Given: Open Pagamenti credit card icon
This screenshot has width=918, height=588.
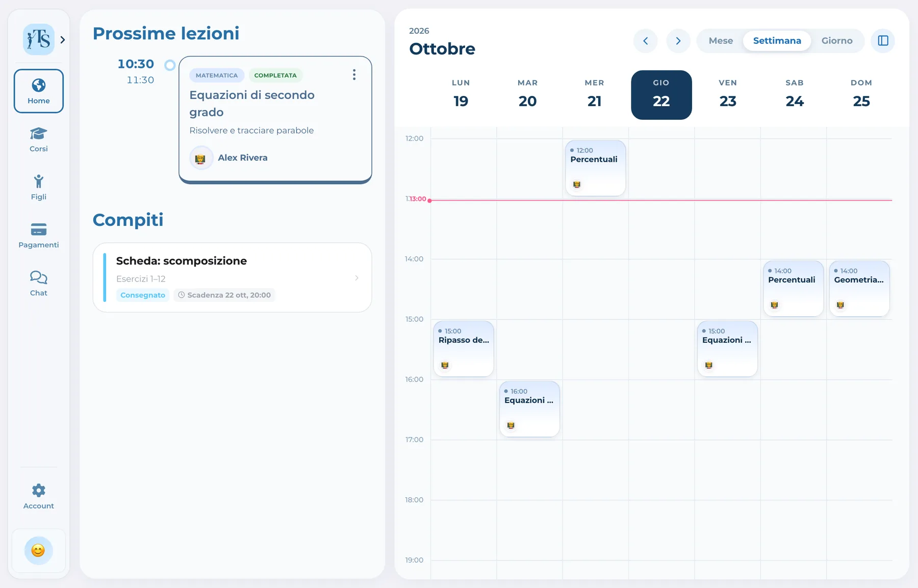Looking at the screenshot, I should point(39,229).
